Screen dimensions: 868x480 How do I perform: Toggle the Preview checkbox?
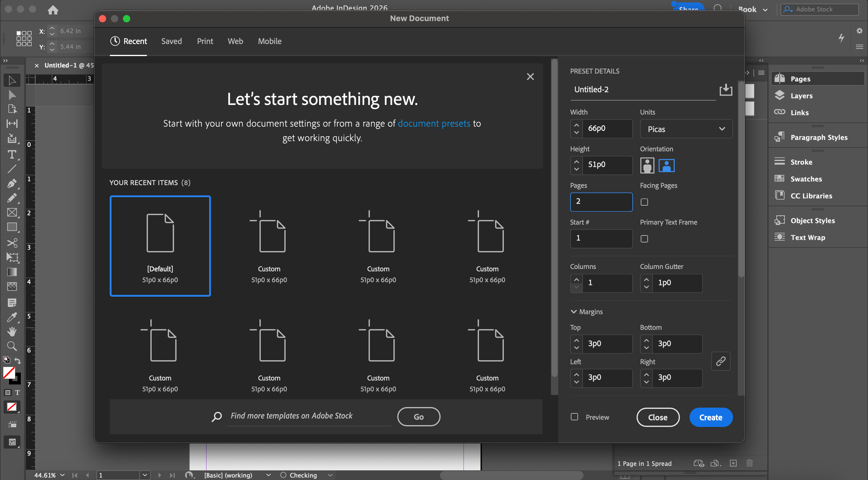[x=574, y=417]
